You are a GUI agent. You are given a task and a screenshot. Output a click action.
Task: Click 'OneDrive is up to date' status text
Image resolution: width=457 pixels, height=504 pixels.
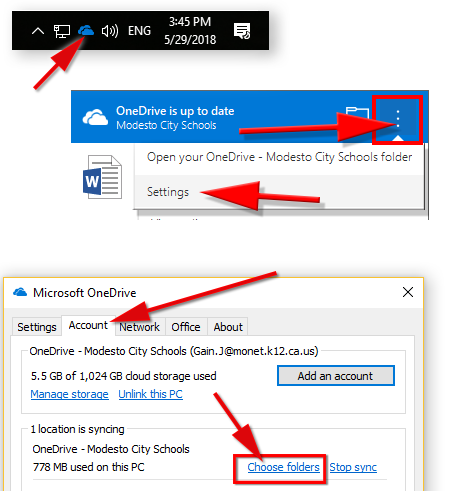pos(175,111)
